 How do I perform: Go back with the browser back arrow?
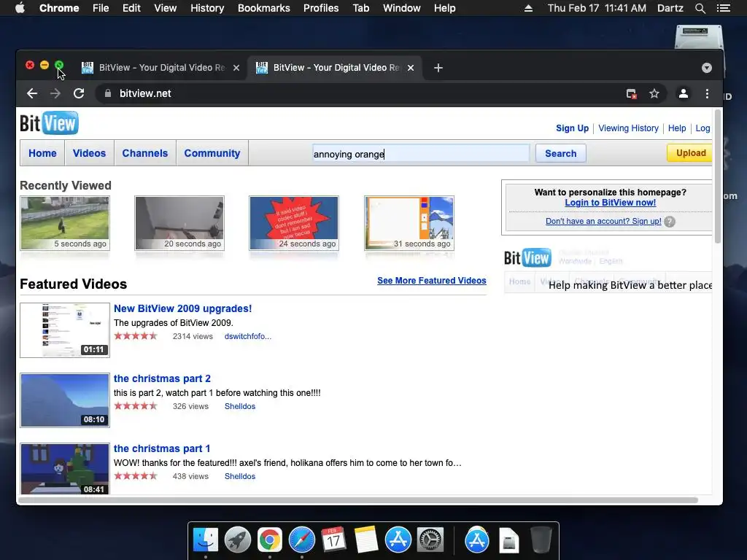point(32,93)
